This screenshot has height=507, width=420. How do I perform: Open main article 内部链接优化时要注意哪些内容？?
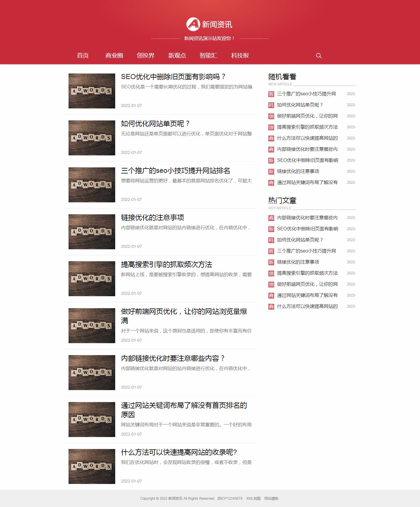pos(174,358)
